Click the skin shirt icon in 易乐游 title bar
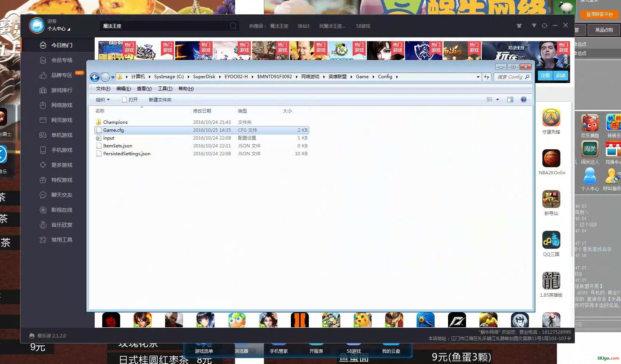 519,25
